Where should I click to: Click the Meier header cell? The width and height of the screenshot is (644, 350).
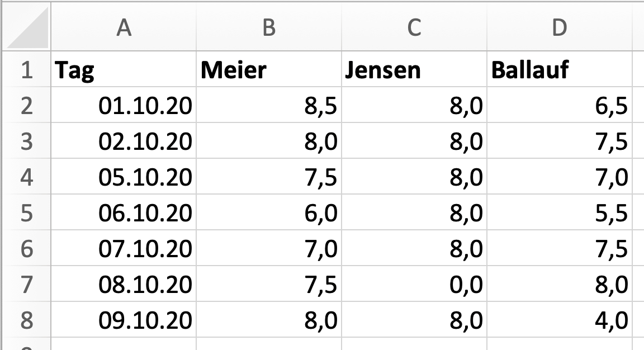click(269, 69)
